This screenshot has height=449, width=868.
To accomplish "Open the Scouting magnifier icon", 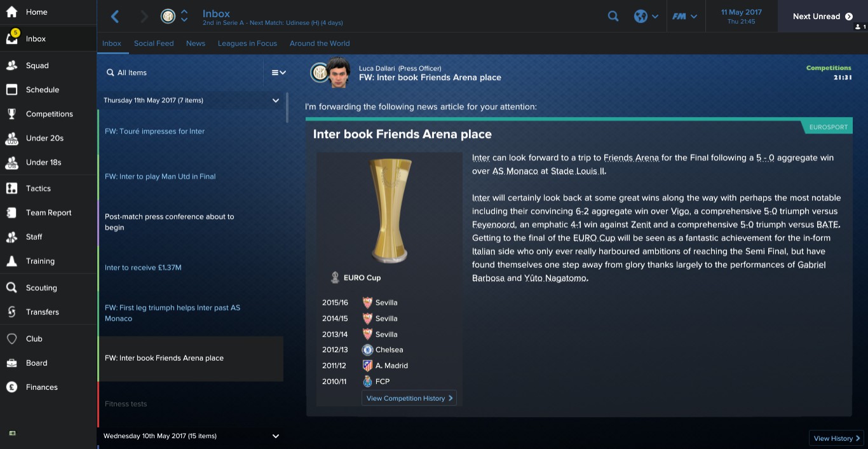I will [11, 287].
